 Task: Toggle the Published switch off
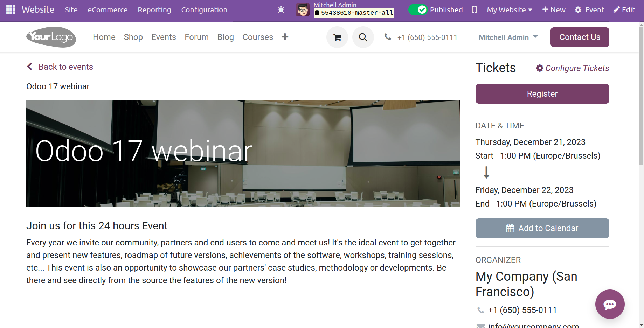click(418, 10)
